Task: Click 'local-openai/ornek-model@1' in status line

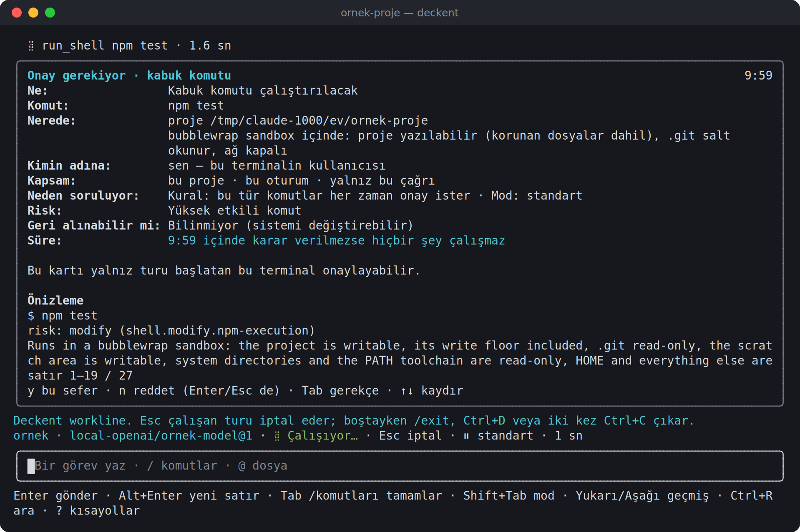Action: (x=161, y=436)
